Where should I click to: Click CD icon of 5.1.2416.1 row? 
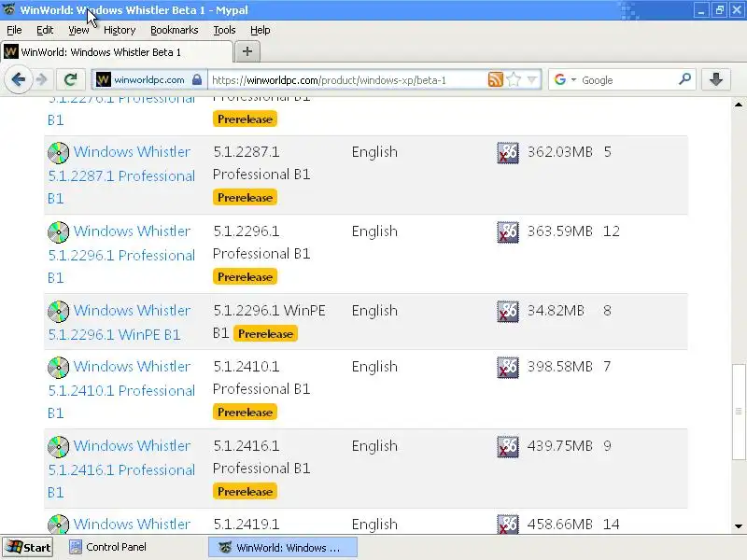(58, 447)
